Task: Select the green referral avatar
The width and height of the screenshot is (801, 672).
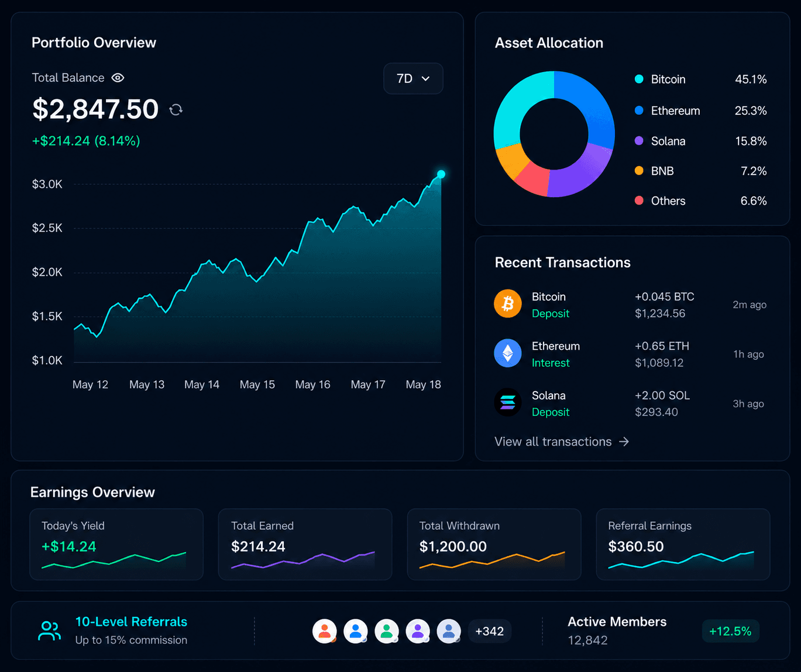Action: (x=387, y=631)
